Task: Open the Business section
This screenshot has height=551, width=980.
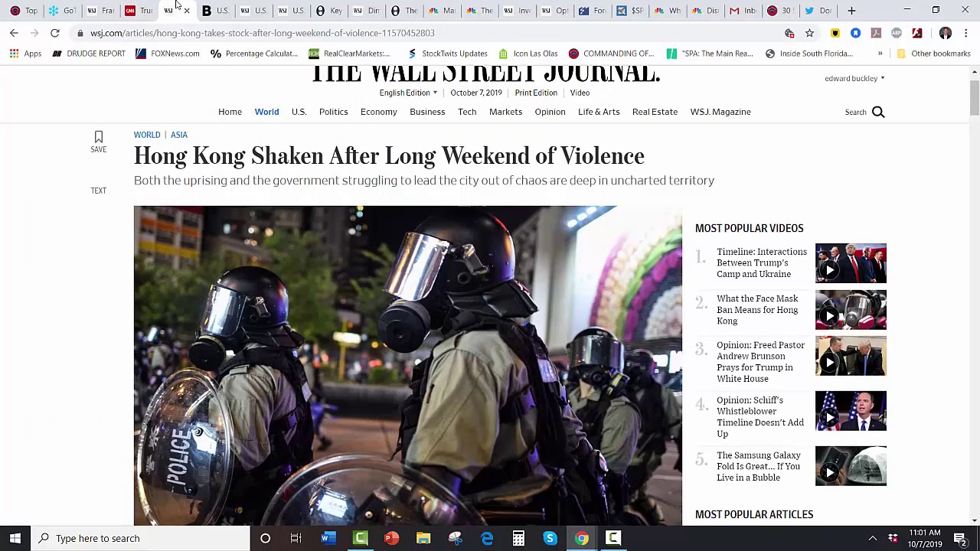Action: click(x=427, y=112)
